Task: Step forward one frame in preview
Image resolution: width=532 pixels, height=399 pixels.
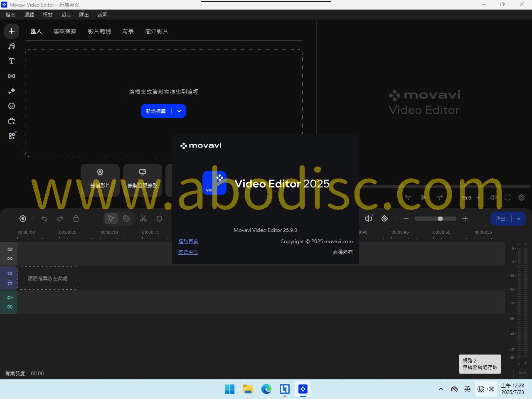Action: coord(440,197)
